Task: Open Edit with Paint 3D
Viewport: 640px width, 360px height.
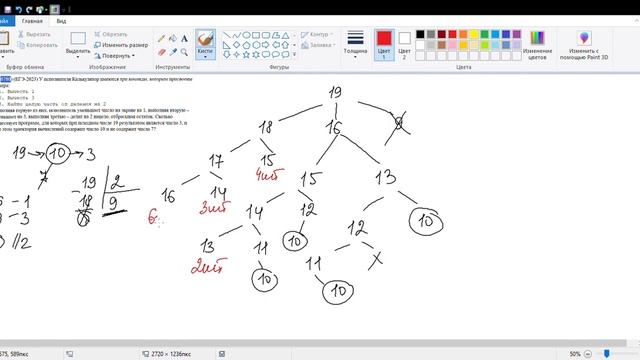Action: (584, 46)
